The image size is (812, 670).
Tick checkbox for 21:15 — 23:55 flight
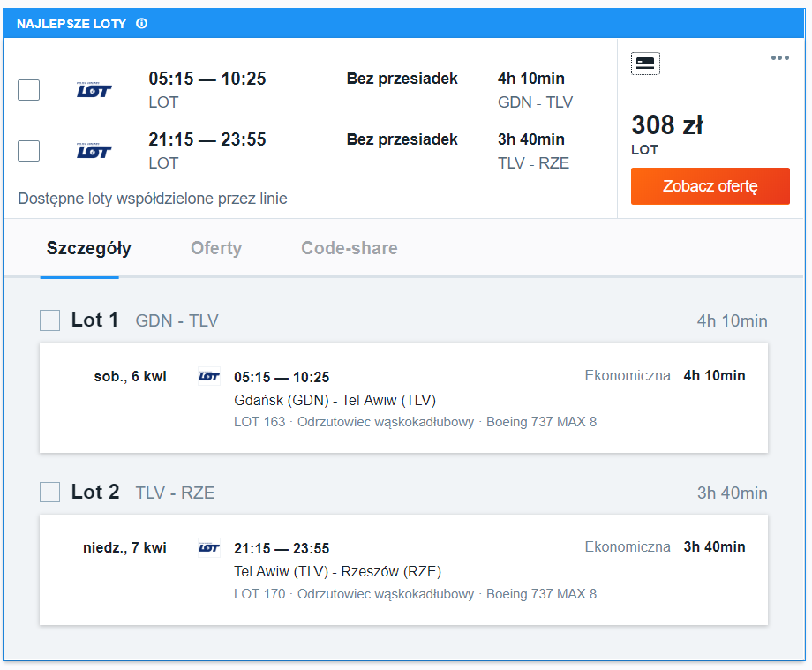(x=28, y=151)
